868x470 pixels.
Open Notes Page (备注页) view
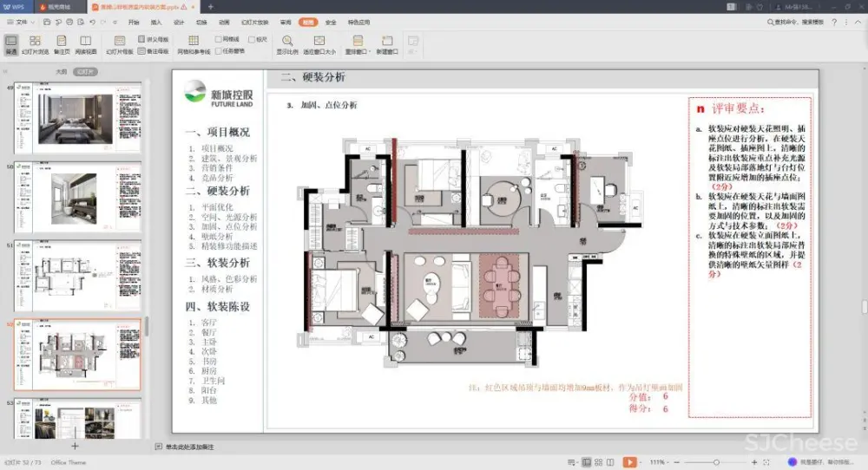(x=62, y=43)
